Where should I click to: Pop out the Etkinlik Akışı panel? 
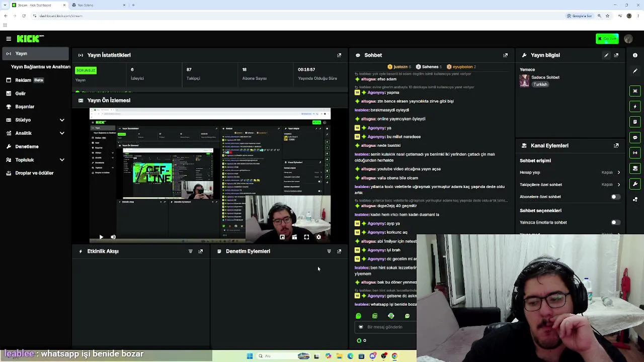tap(201, 251)
